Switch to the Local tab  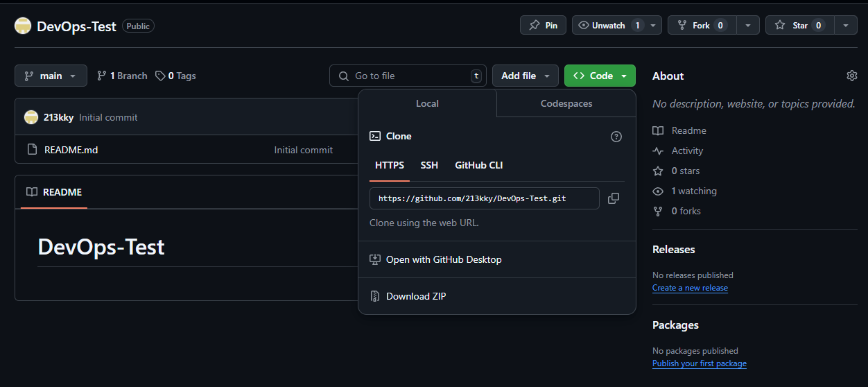[427, 103]
